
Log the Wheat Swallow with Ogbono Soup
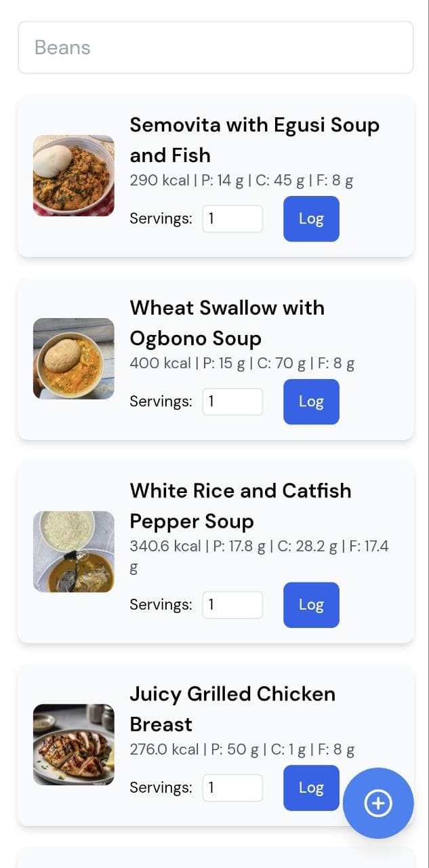(x=311, y=401)
